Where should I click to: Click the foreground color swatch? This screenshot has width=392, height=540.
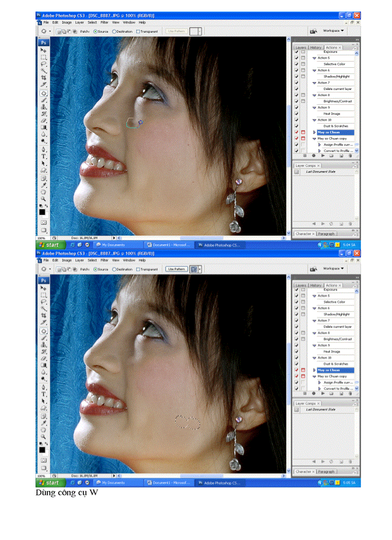coord(42,212)
